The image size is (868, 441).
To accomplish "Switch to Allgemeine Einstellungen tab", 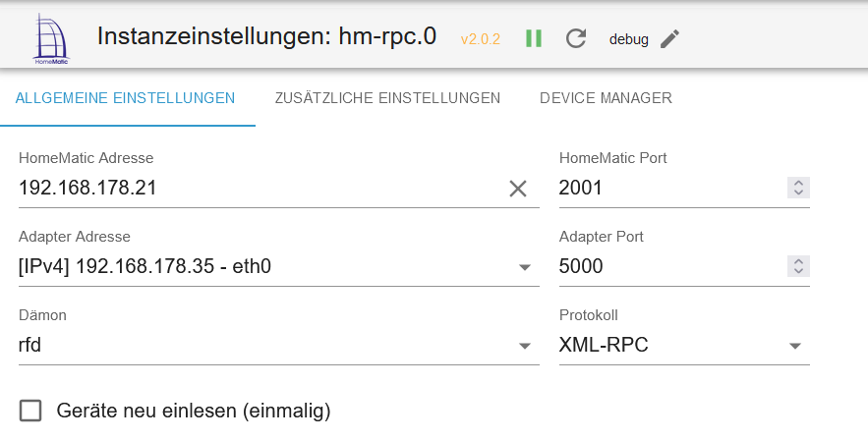I will [x=125, y=98].
